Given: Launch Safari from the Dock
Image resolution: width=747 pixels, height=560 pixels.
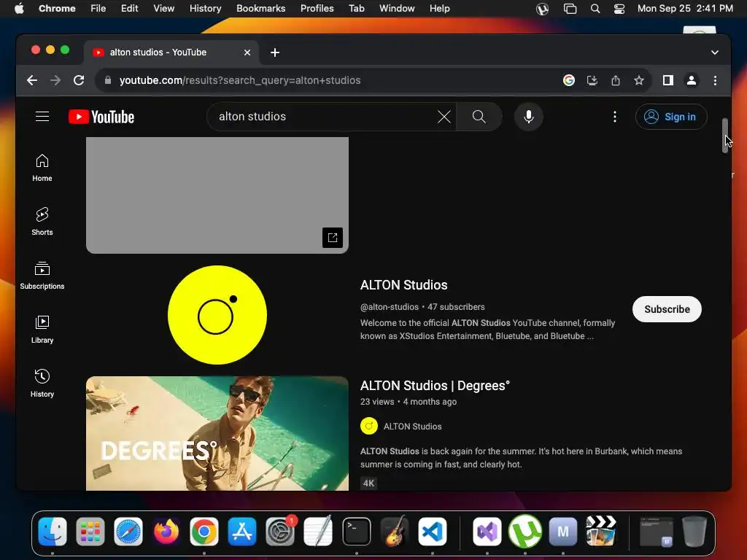Looking at the screenshot, I should pyautogui.click(x=128, y=532).
